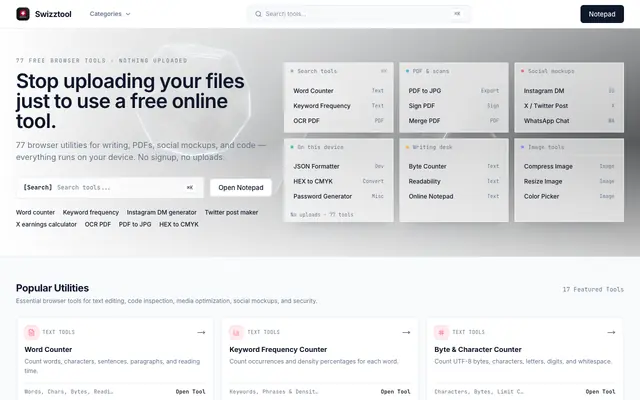Click the Open Notepad button

241,187
